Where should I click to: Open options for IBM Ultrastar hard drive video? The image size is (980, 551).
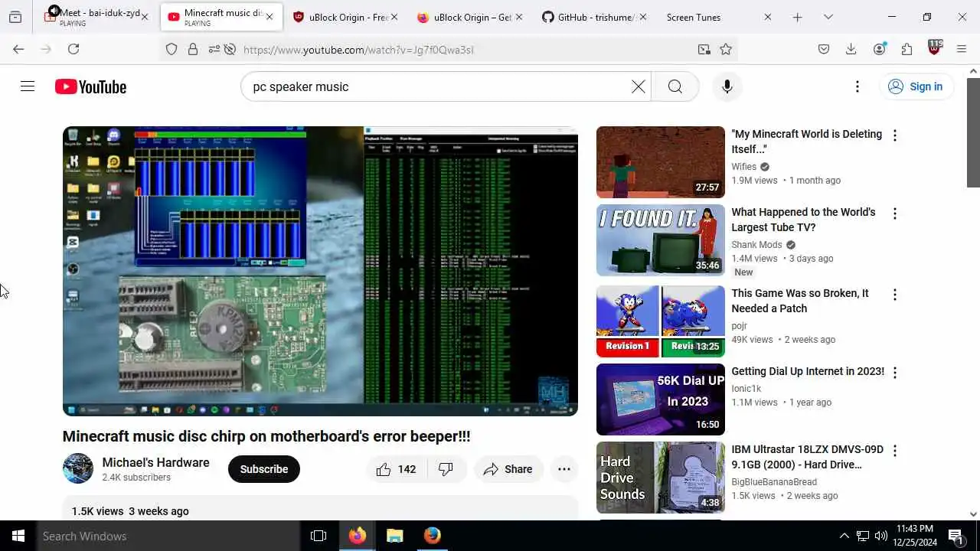894,451
